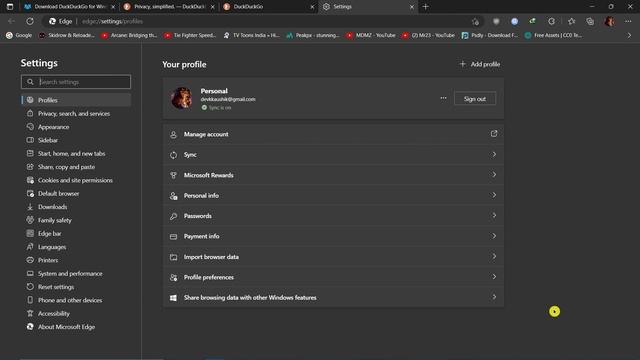The height and width of the screenshot is (360, 640).
Task: Click the Family safety icon in sidebar
Action: (30, 220)
